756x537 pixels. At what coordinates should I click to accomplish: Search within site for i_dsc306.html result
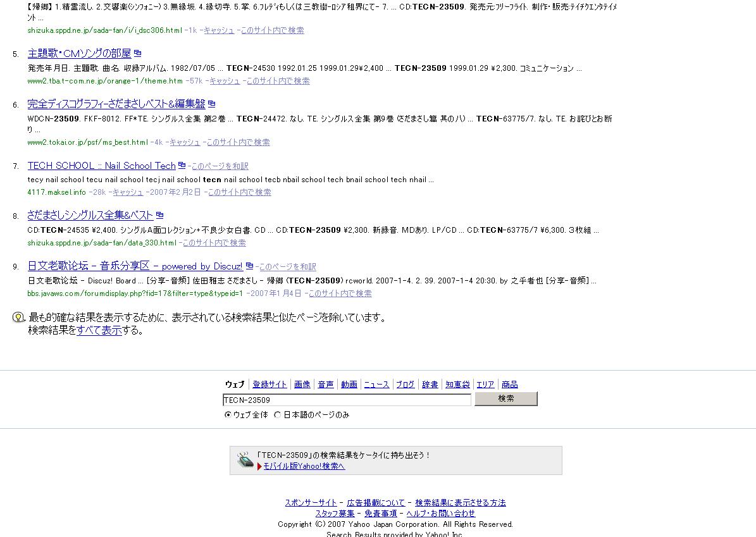click(273, 30)
